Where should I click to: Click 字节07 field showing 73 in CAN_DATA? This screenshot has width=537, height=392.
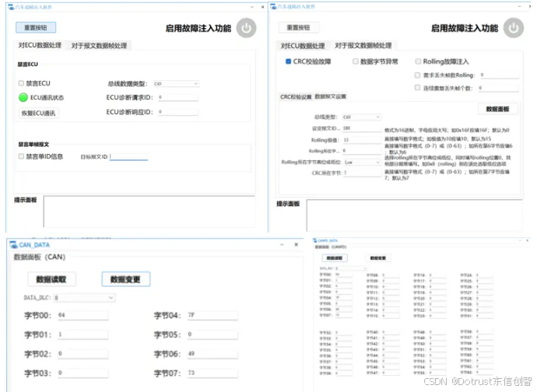[212, 373]
